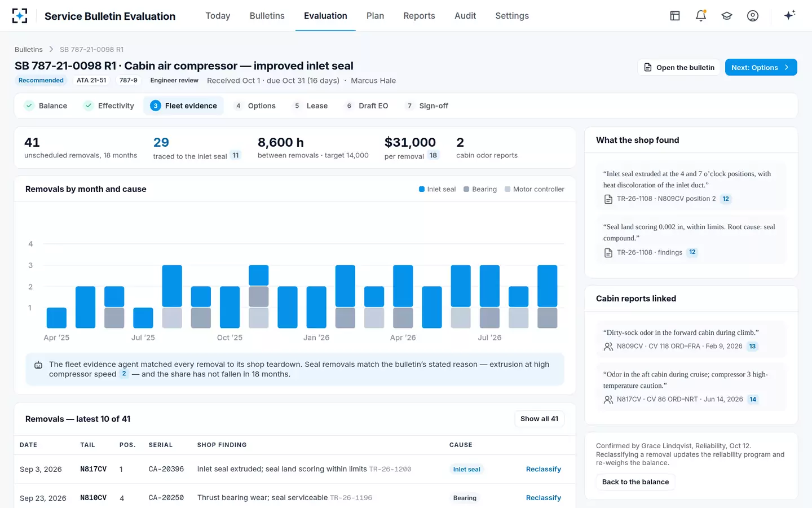The height and width of the screenshot is (508, 812).
Task: Open the user account icon
Action: tap(753, 16)
